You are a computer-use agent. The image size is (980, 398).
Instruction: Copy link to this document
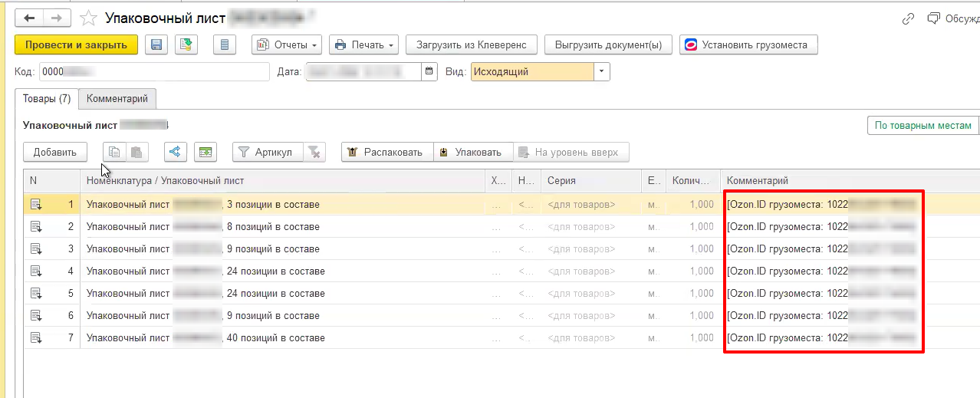pyautogui.click(x=909, y=18)
